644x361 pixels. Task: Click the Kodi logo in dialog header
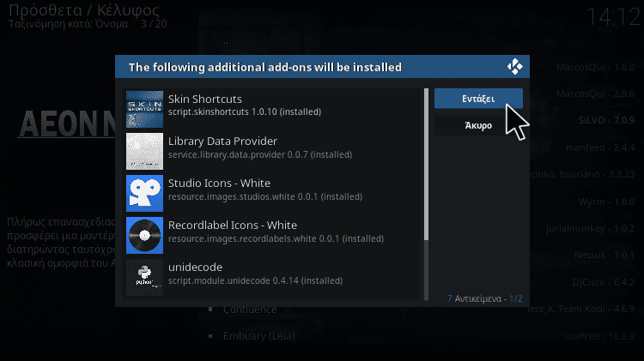[514, 67]
